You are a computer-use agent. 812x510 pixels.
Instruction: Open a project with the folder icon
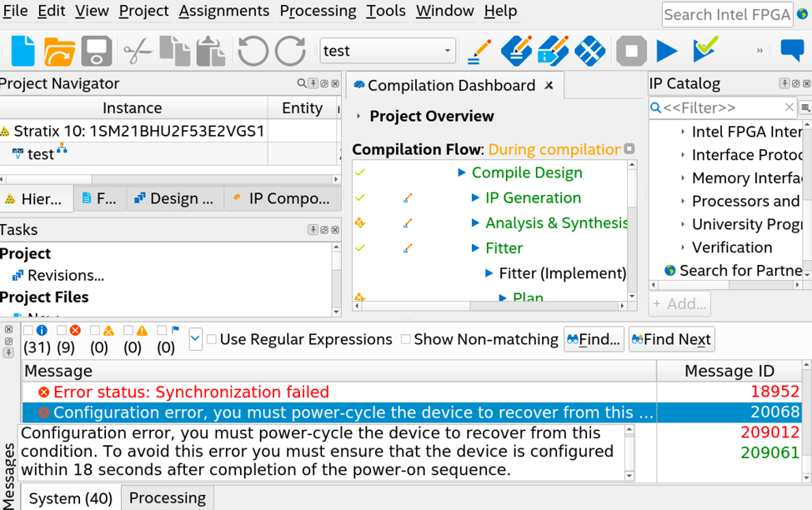(59, 51)
